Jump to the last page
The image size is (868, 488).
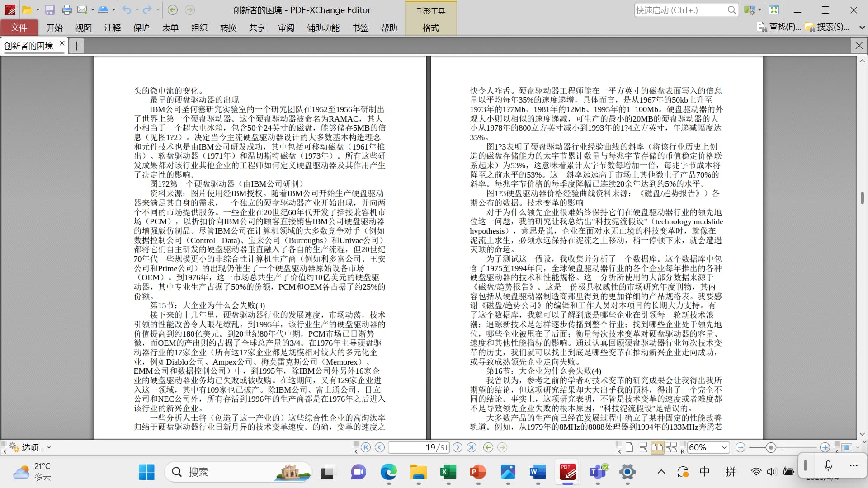pyautogui.click(x=472, y=447)
